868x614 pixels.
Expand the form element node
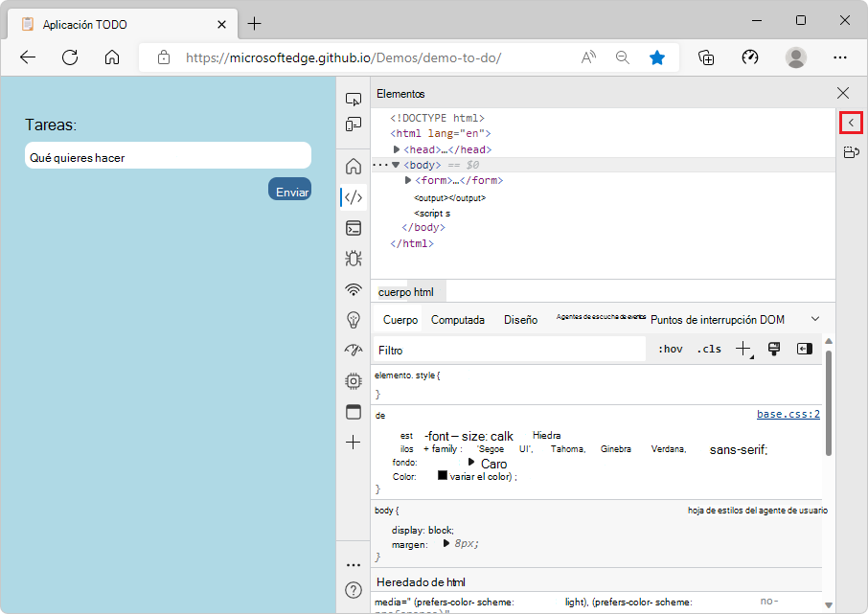408,180
